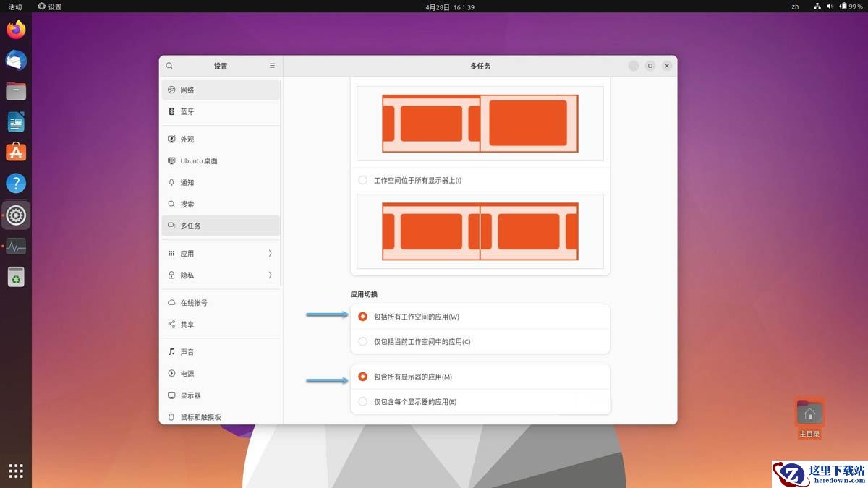
Task: Open Ubuntu 桌面 settings panel
Action: (221, 160)
